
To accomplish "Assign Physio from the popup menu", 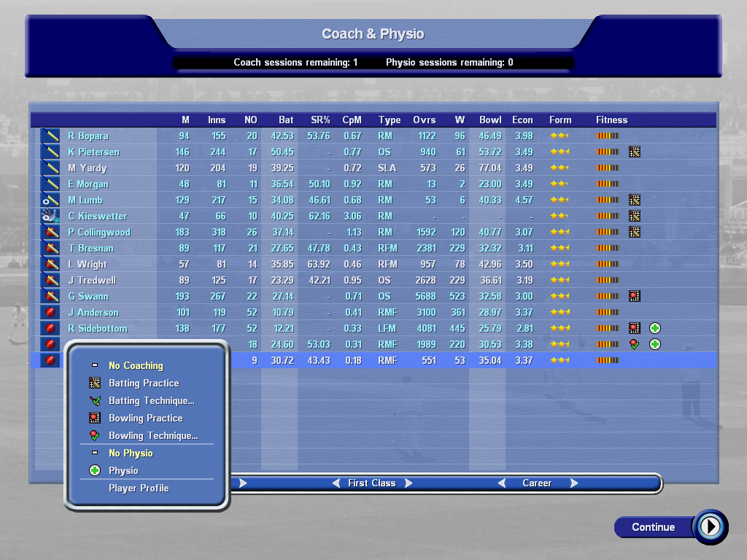I will pyautogui.click(x=123, y=470).
